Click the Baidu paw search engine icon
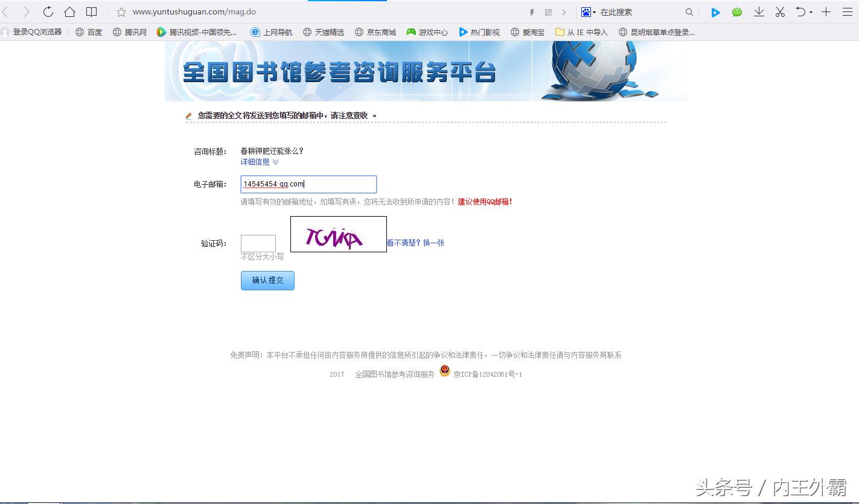The image size is (859, 504). coord(585,11)
